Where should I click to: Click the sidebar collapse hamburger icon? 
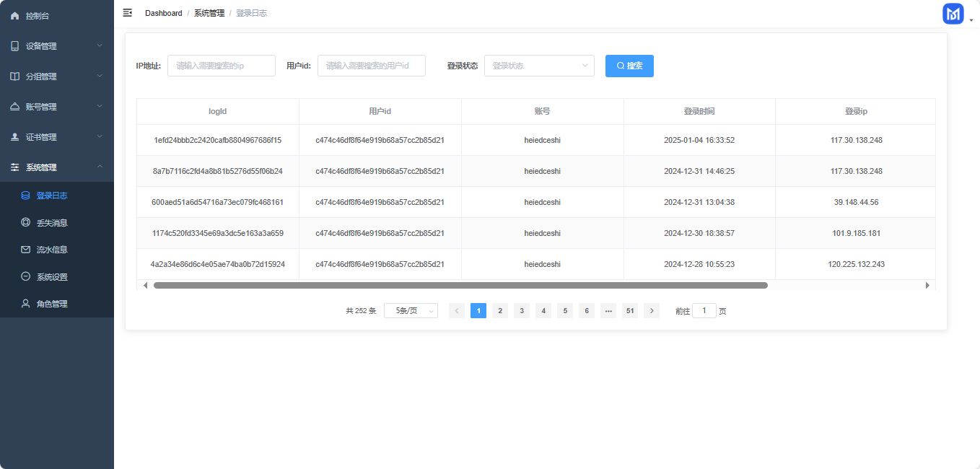(128, 13)
